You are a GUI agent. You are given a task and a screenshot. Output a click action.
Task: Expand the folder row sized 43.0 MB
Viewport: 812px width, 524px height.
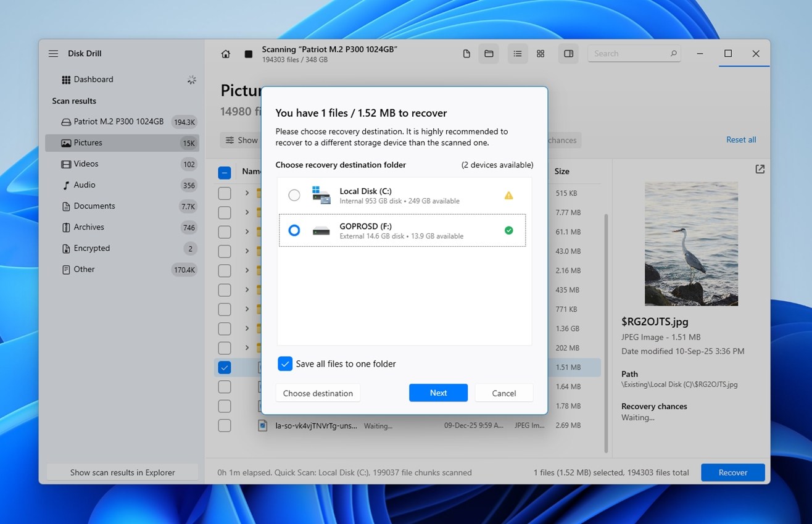[247, 251]
